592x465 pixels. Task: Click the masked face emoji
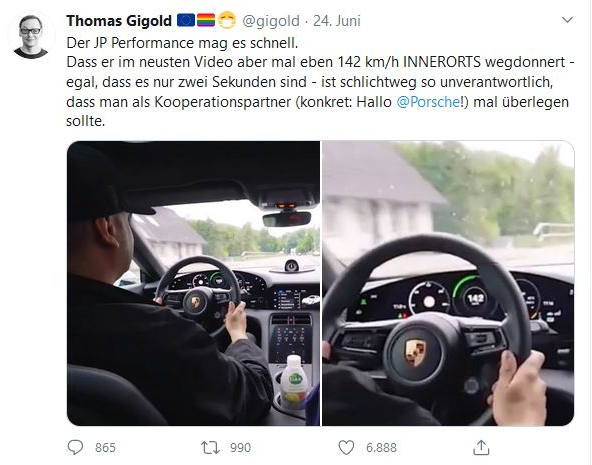(227, 20)
